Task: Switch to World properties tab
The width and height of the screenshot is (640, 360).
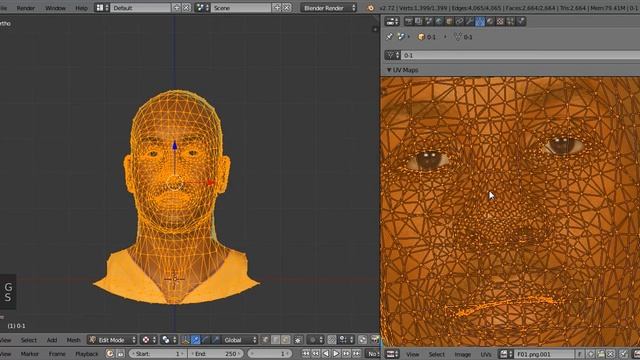Action: tap(439, 21)
